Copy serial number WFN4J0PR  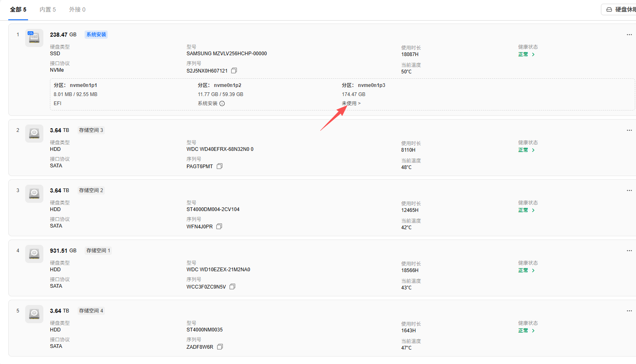219,226
